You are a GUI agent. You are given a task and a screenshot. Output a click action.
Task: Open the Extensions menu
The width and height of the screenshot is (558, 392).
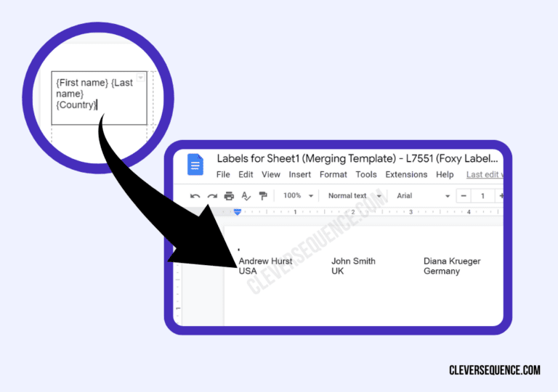(406, 175)
